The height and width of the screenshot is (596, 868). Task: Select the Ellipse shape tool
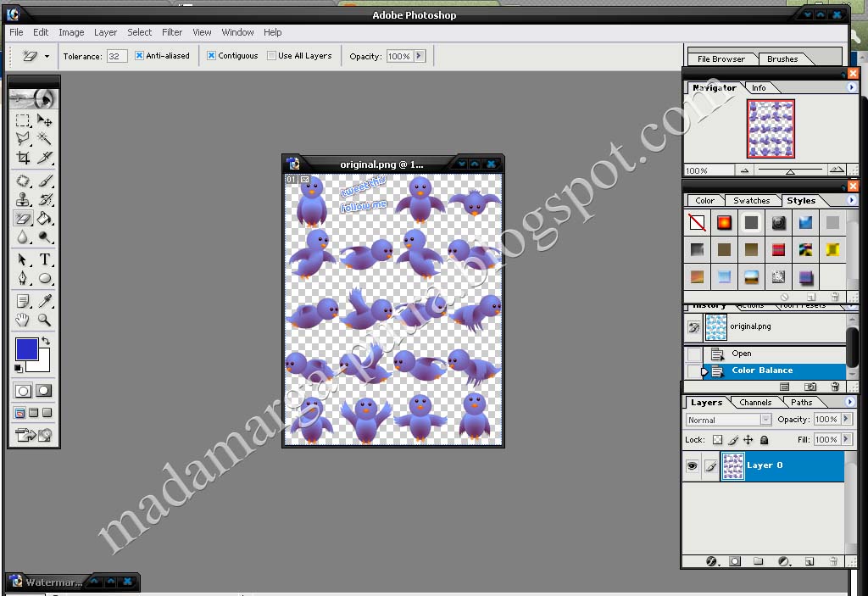(44, 278)
